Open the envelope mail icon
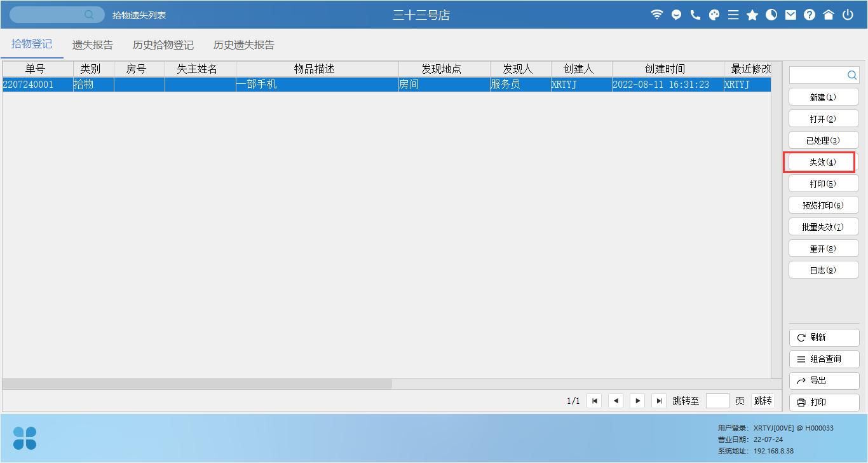 point(790,15)
